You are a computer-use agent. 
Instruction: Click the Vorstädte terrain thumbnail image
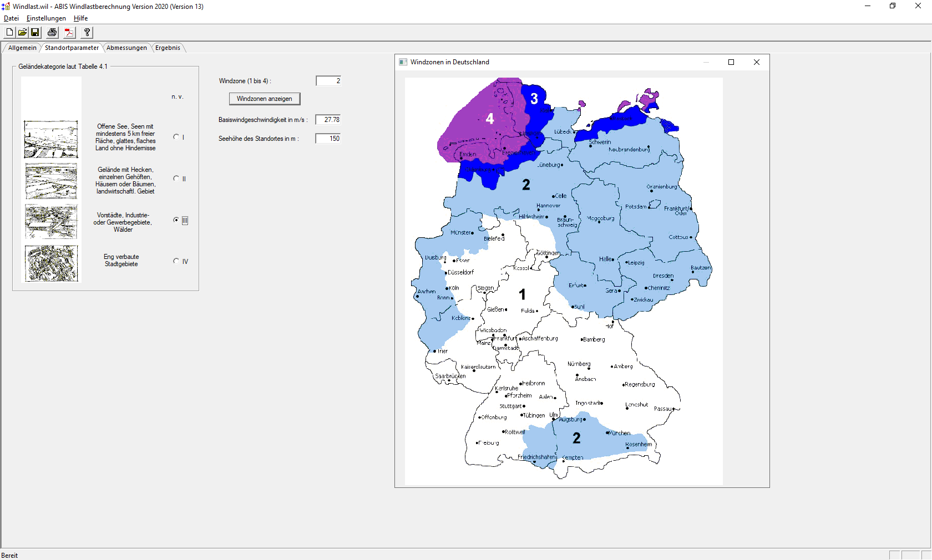51,222
